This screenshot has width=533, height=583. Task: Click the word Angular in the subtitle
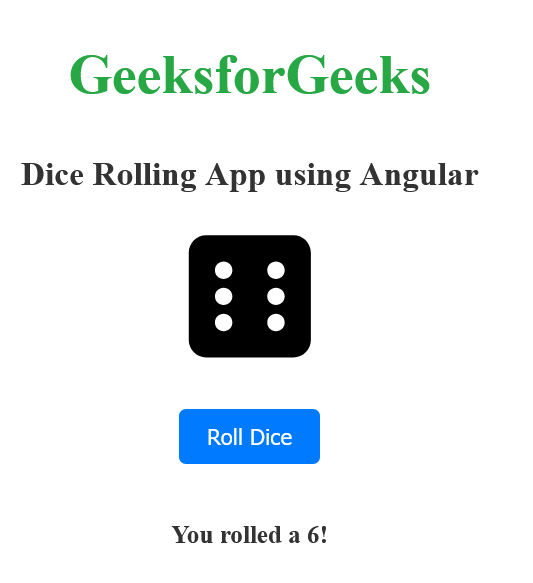tap(419, 175)
